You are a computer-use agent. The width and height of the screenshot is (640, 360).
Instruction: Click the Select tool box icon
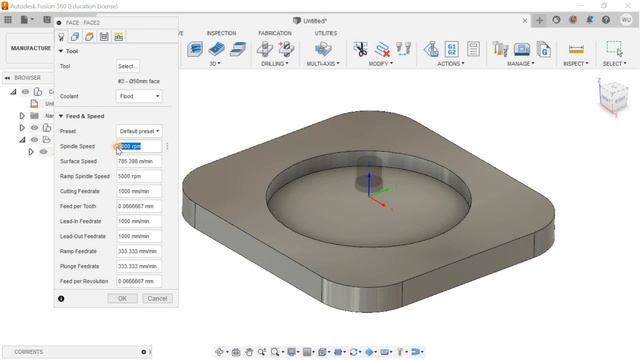pyautogui.click(x=614, y=49)
